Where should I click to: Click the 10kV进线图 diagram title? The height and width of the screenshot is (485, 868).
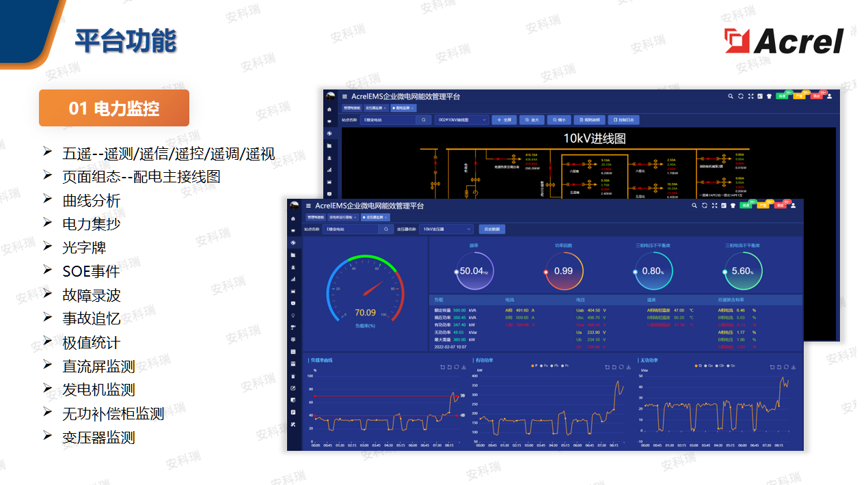pyautogui.click(x=595, y=138)
